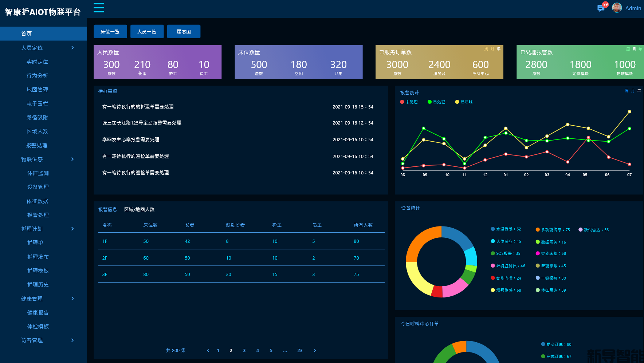Switch to the 区域/地图人数 tab
This screenshot has height=363, width=644.
click(139, 210)
